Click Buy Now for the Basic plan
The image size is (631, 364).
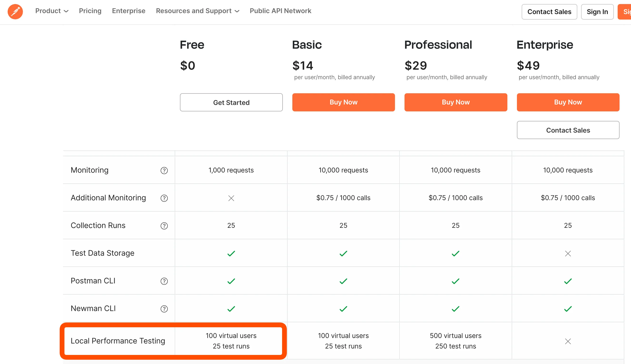[343, 102]
